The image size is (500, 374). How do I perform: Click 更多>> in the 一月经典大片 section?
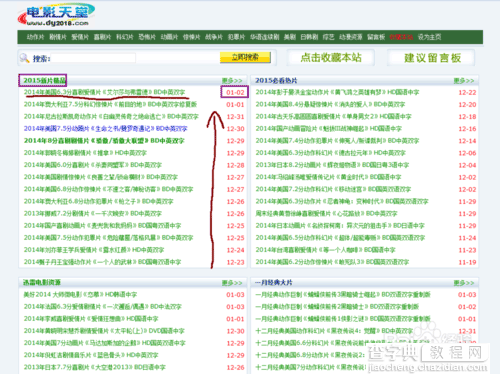[x=464, y=283]
